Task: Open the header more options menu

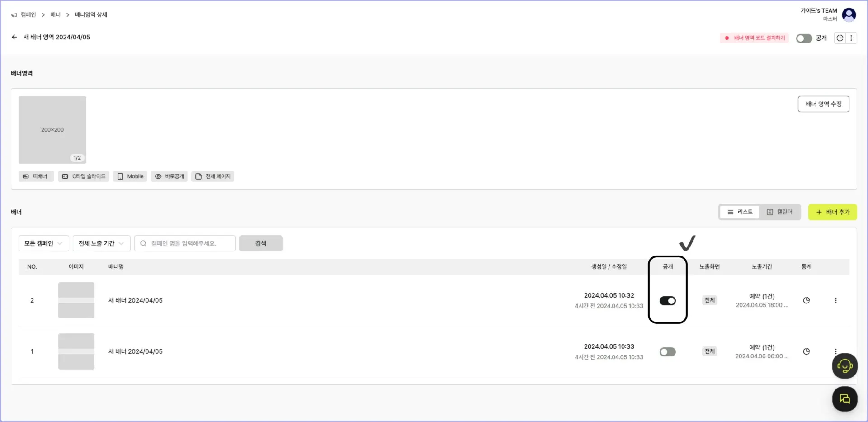Action: [x=851, y=38]
